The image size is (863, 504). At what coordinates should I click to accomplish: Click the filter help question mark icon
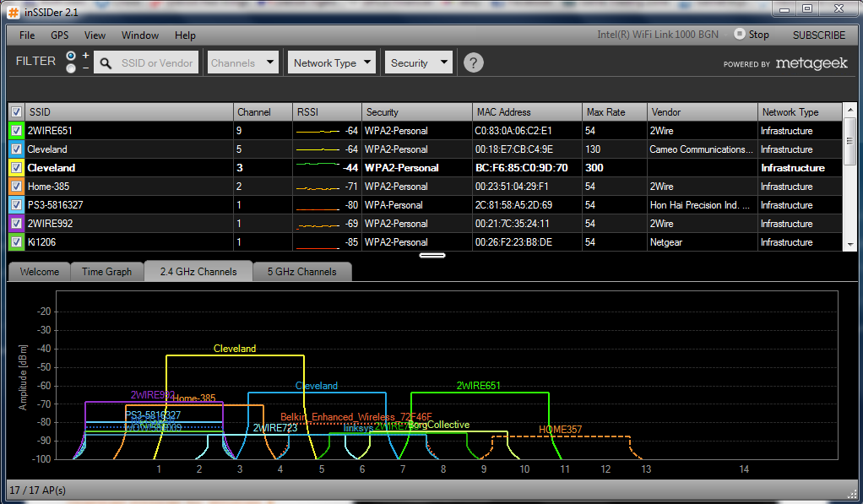474,62
